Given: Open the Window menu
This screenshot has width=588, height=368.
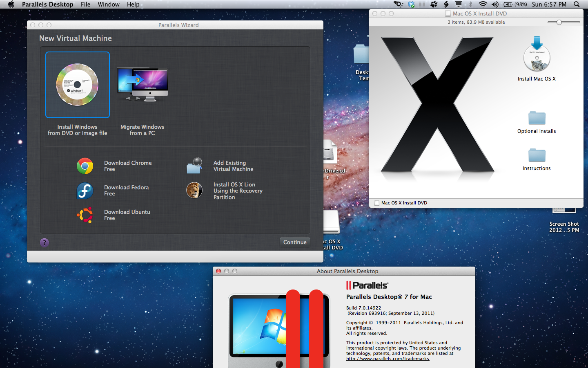Looking at the screenshot, I should click(x=109, y=4).
